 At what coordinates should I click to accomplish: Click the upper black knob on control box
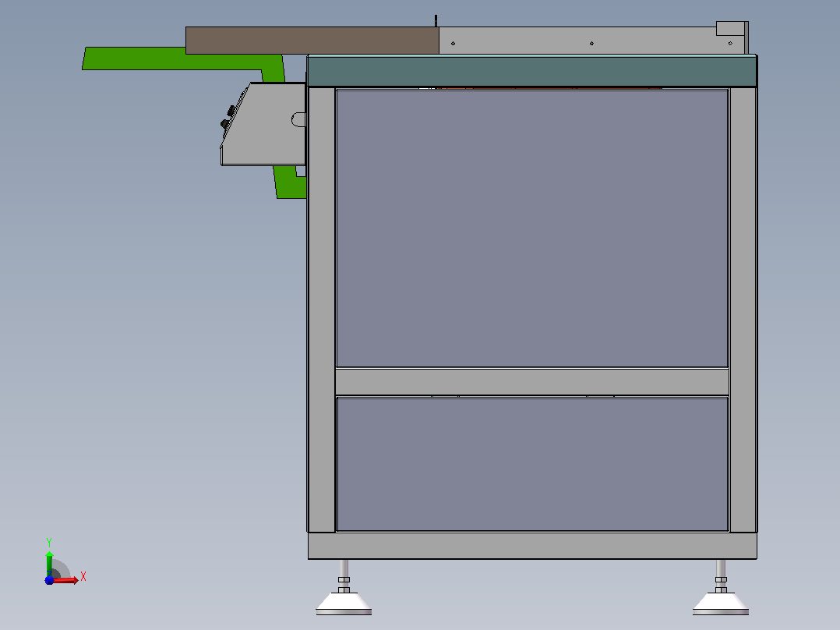click(x=231, y=111)
